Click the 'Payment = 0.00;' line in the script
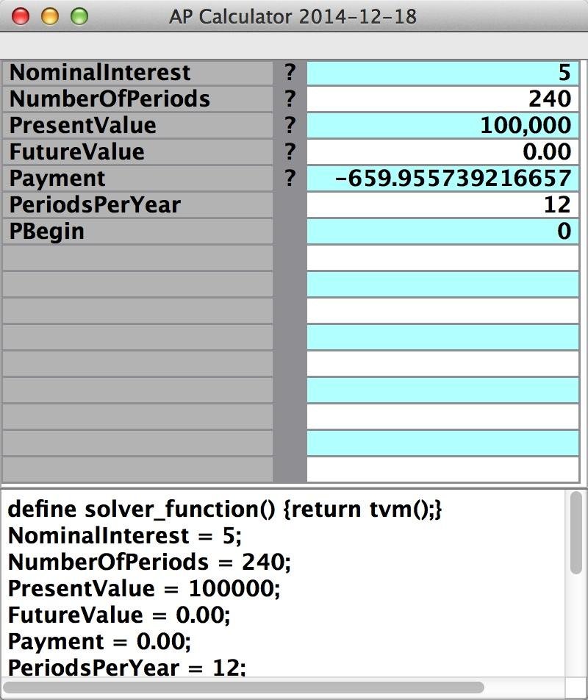The height and width of the screenshot is (700, 588). click(x=99, y=642)
